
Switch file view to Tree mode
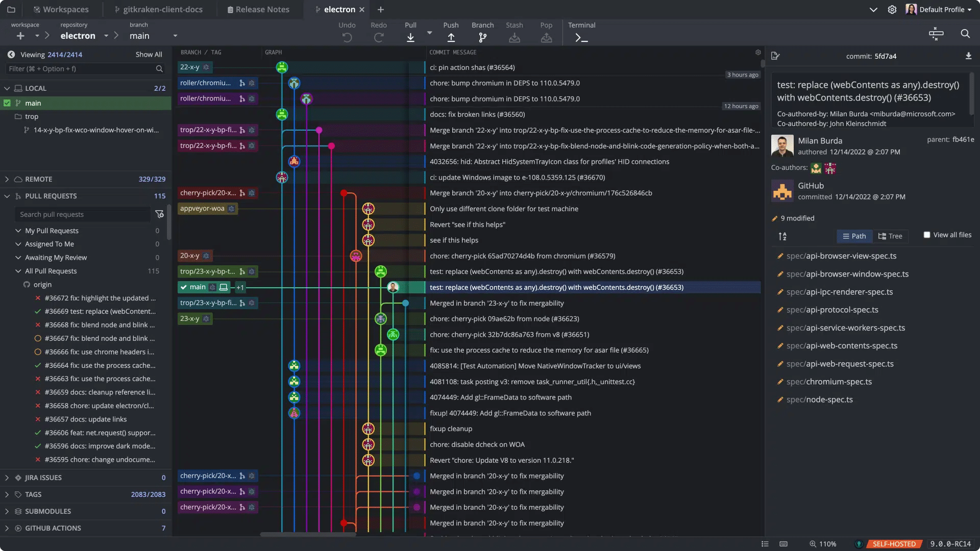pyautogui.click(x=890, y=236)
